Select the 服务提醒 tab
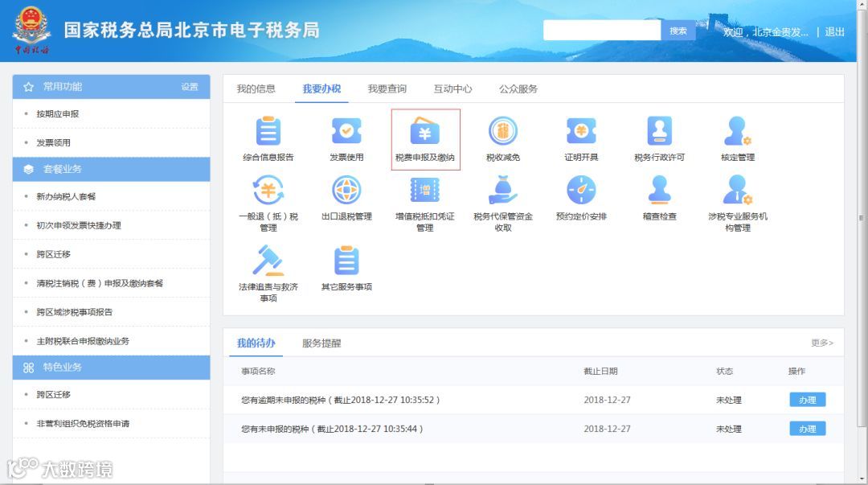 point(321,343)
